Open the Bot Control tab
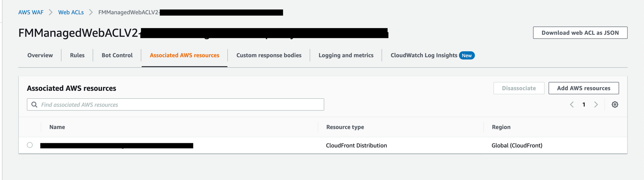 coord(117,55)
